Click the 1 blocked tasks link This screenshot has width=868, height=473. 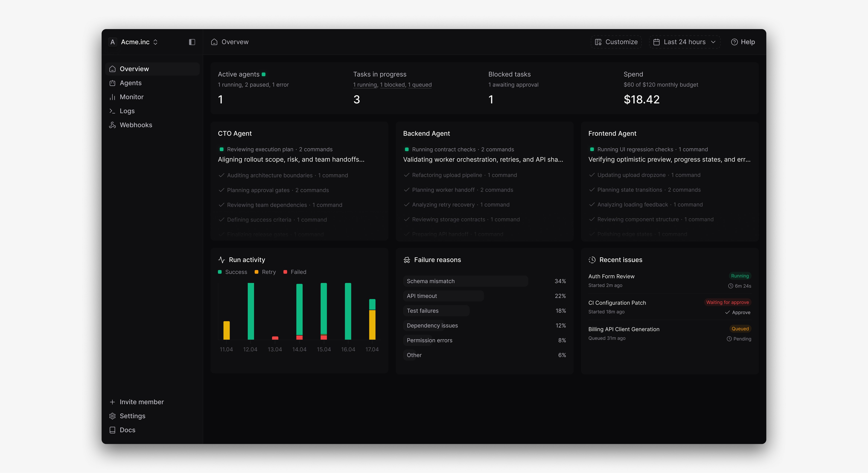coord(393,85)
